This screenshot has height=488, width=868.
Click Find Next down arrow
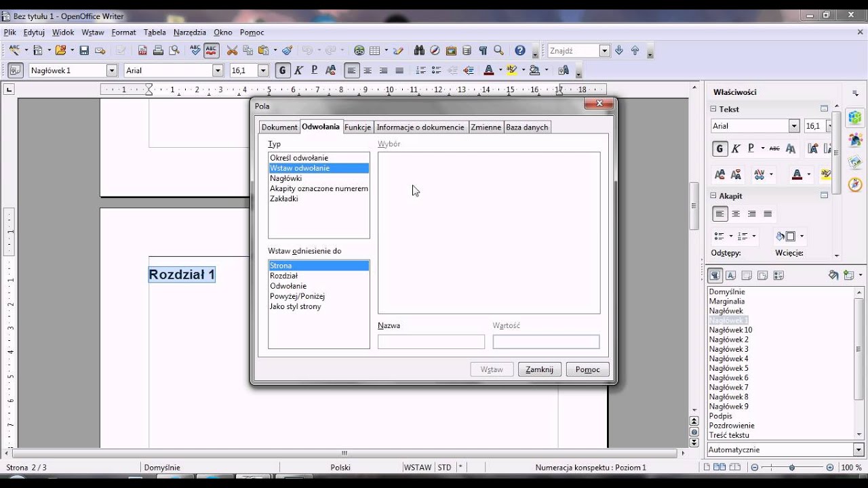coord(618,50)
